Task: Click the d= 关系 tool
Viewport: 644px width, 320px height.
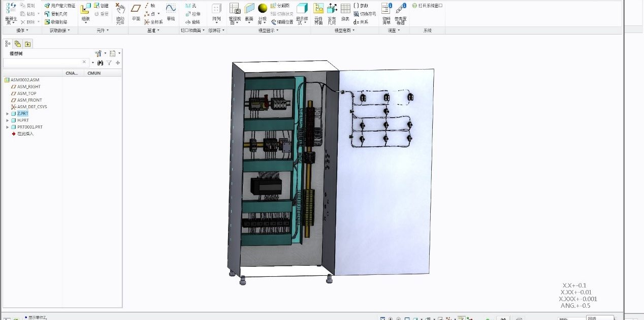Action: pyautogui.click(x=361, y=22)
